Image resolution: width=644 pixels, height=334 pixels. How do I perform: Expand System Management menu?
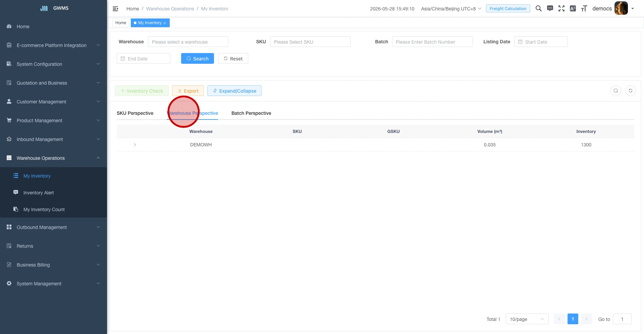[53, 284]
